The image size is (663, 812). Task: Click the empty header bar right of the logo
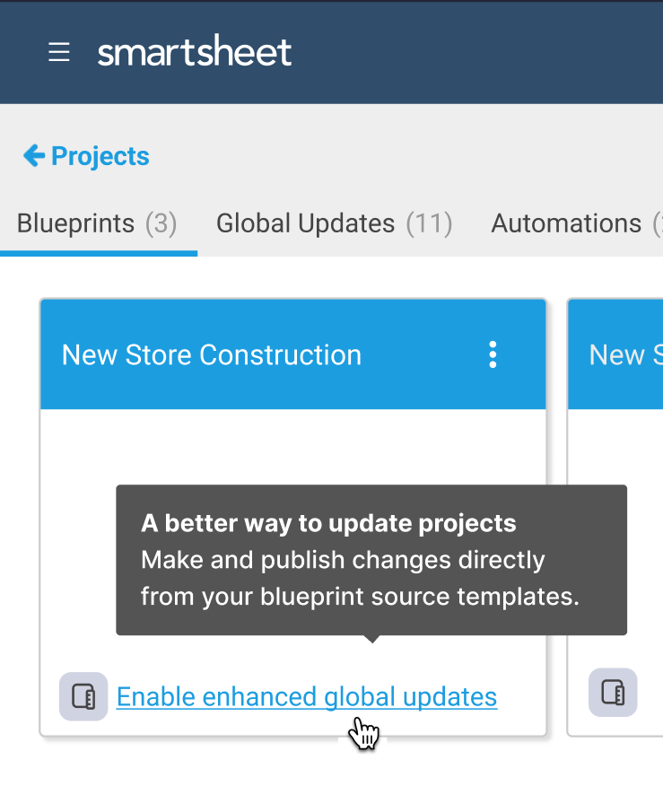pos(475,53)
